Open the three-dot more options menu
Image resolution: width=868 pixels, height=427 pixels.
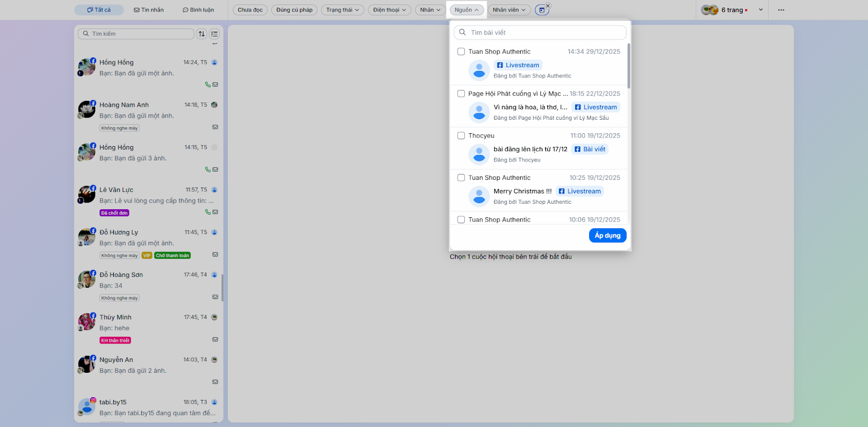781,10
